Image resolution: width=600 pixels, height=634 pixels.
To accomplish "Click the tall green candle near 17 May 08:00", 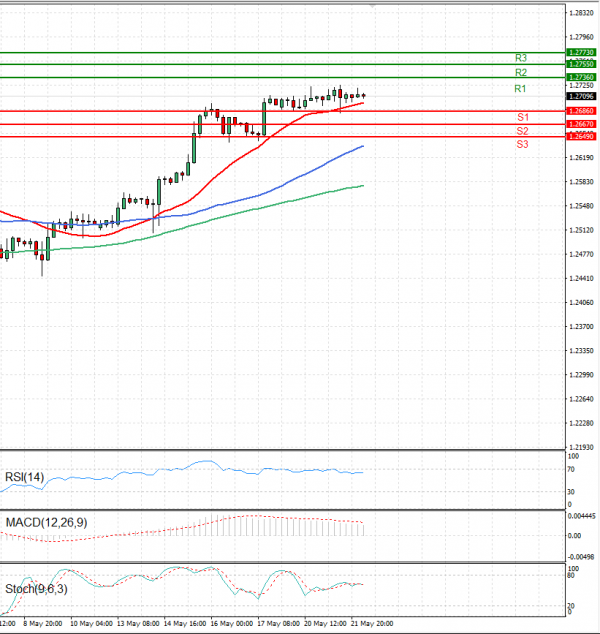I will [264, 118].
